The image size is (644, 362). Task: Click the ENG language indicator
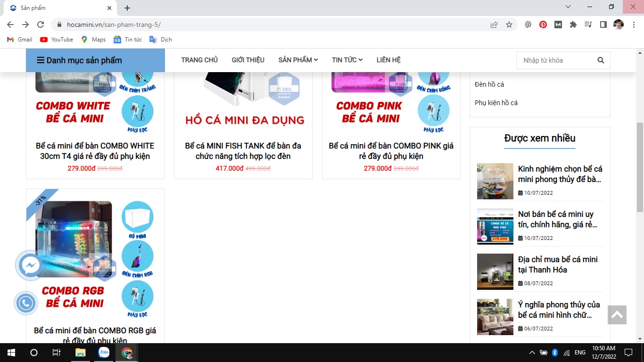(x=580, y=353)
